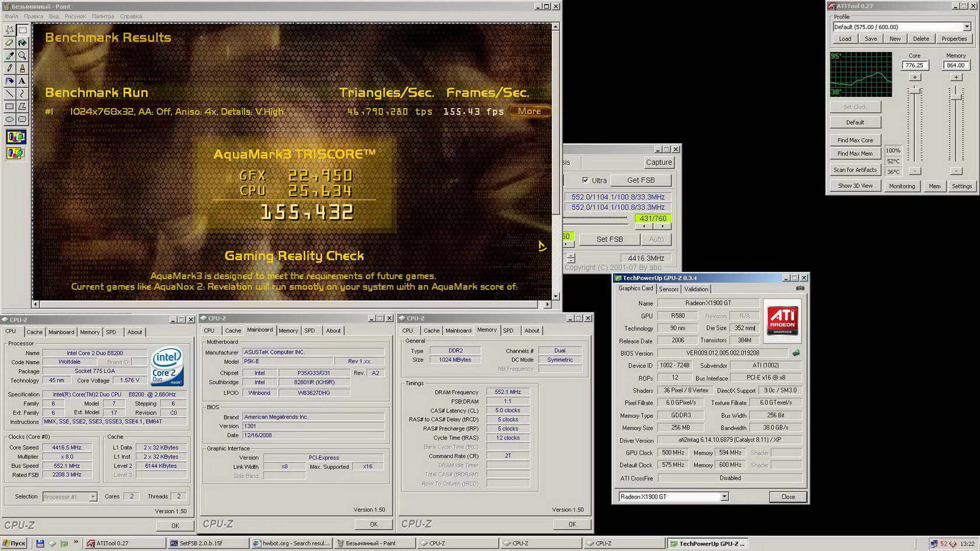The width and height of the screenshot is (980, 551).
Task: Click the Paint horizontal scrollbar right arrow
Action: [x=547, y=304]
